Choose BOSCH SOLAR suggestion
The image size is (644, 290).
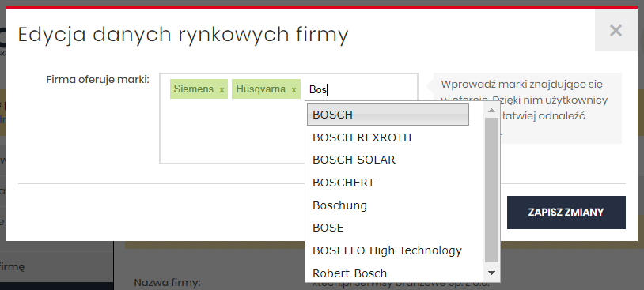point(388,160)
